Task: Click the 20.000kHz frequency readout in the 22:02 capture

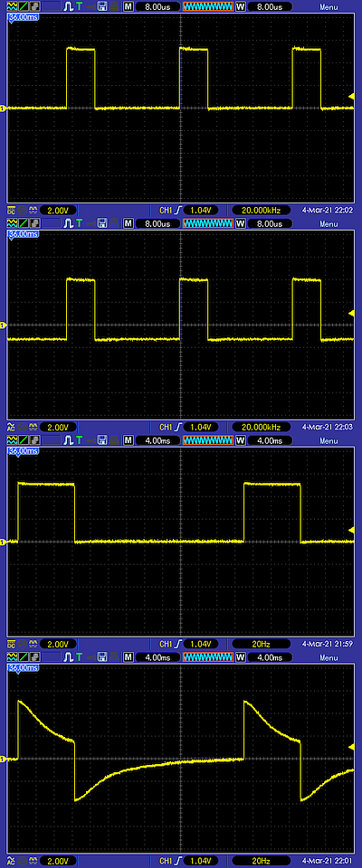Action: coord(262,211)
